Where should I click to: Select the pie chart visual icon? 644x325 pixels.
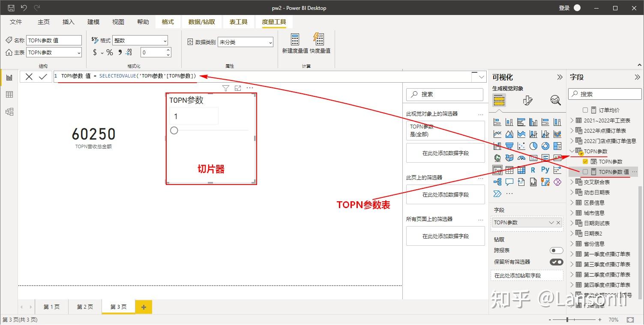pos(533,146)
